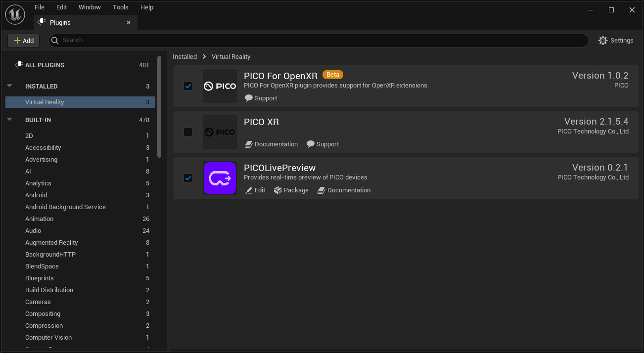Click the breadcrumb chevron after Installed
Image resolution: width=644 pixels, height=353 pixels.
(x=204, y=57)
